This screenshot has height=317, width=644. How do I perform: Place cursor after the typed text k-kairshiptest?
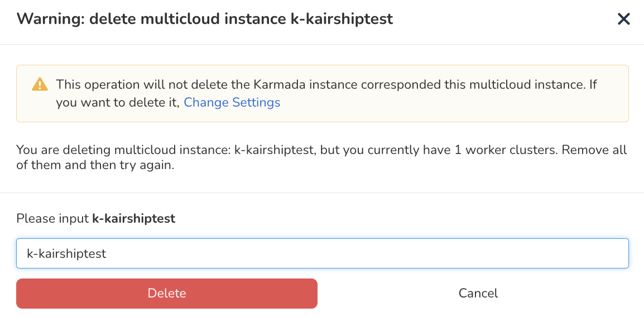(x=108, y=253)
